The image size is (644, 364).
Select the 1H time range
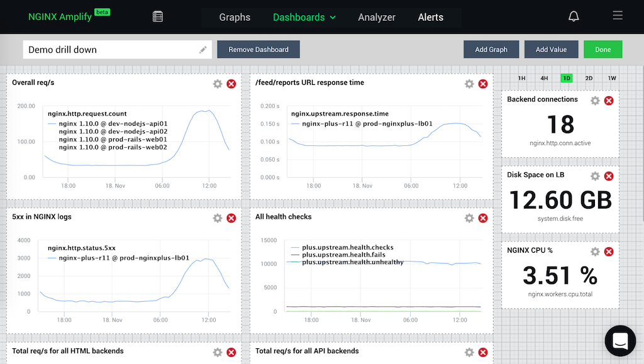point(521,79)
